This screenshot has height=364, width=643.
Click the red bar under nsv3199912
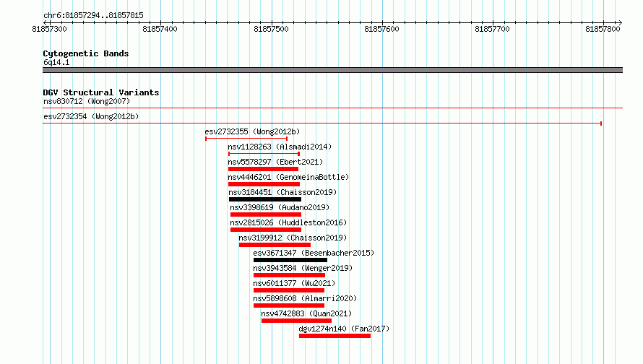275,245
